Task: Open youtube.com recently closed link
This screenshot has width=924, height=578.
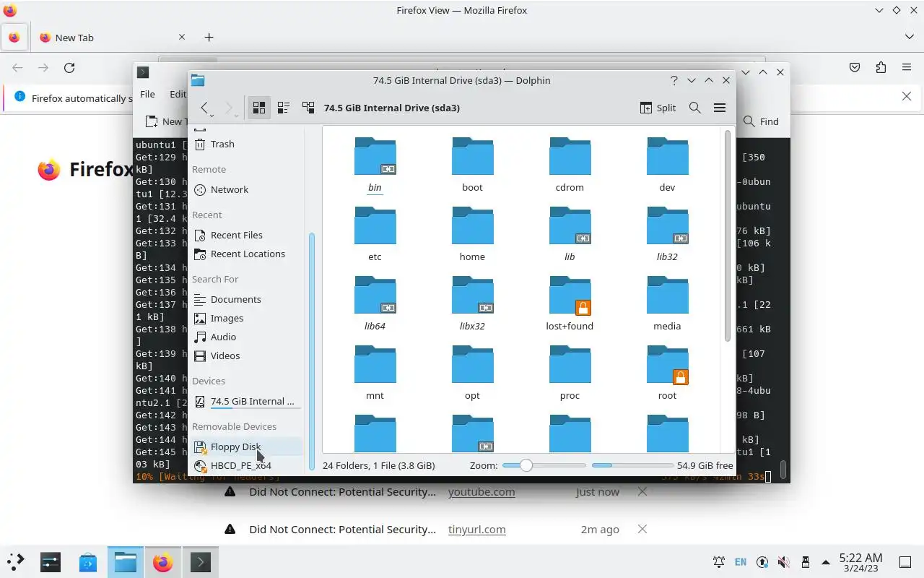Action: pyautogui.click(x=481, y=491)
